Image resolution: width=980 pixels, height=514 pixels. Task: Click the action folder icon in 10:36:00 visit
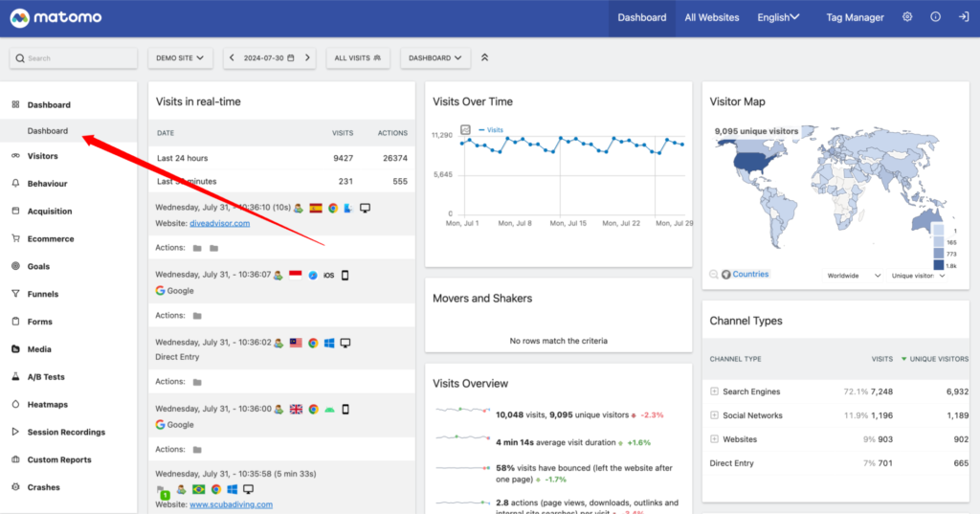(x=197, y=450)
